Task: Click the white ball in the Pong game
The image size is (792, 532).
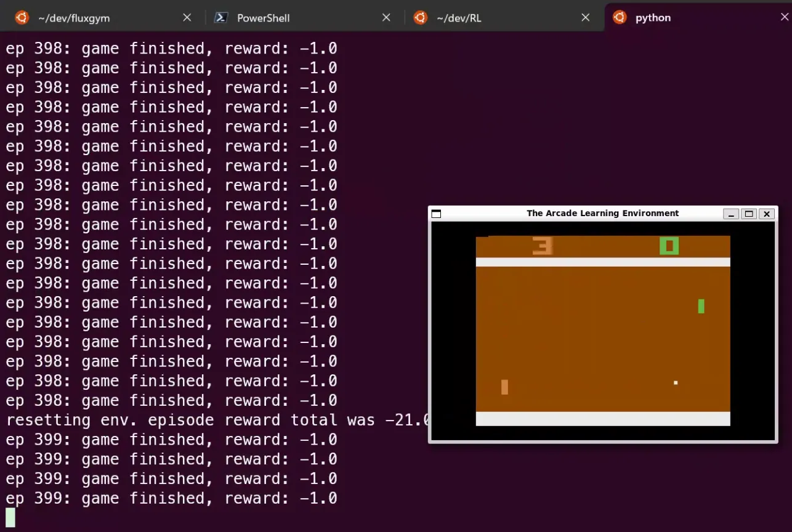Action: point(676,383)
